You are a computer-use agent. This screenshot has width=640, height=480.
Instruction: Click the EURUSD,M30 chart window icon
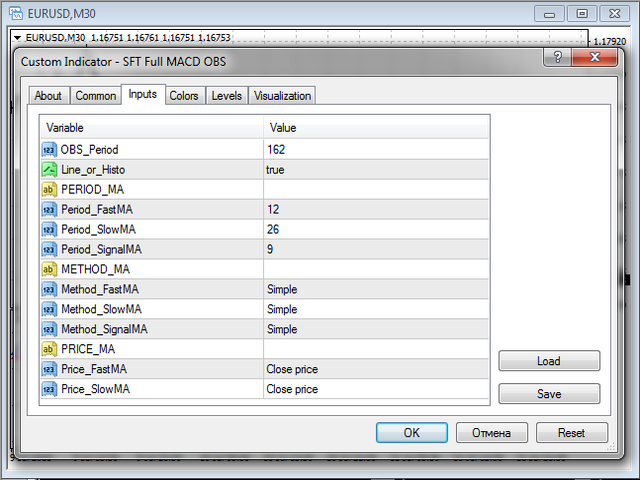pos(16,13)
